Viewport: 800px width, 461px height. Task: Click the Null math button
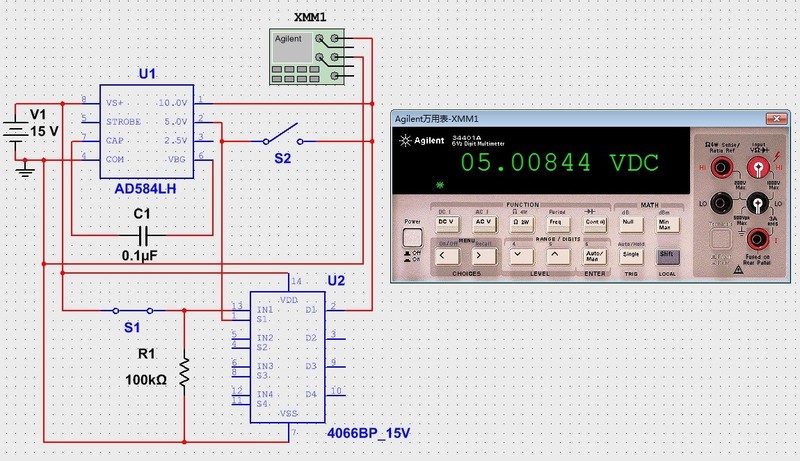point(629,223)
